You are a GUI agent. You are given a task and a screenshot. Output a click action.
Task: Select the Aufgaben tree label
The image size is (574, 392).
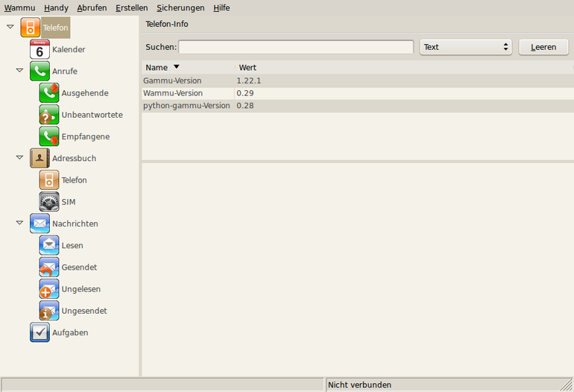pos(70,332)
